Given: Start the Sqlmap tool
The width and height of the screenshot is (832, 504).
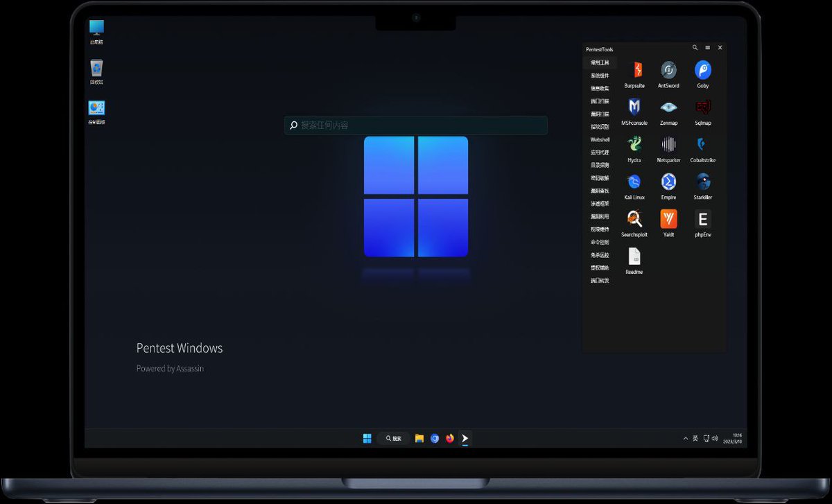Looking at the screenshot, I should pos(703,111).
